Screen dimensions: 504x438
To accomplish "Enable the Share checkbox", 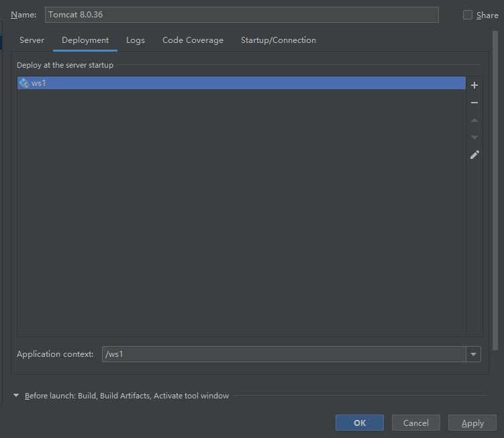I will 468,15.
